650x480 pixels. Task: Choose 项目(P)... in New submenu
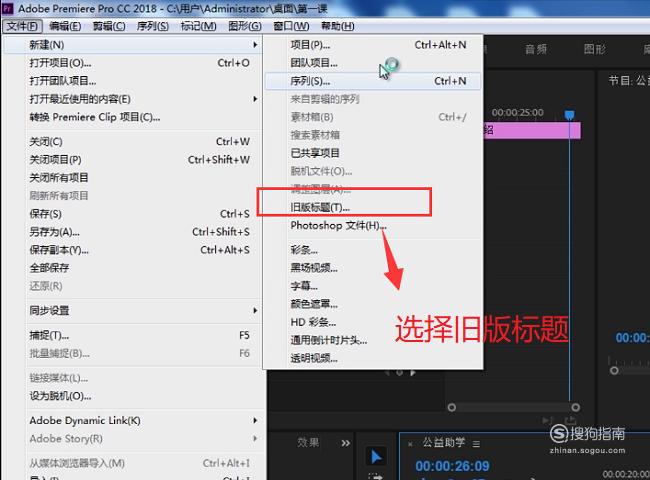click(373, 45)
